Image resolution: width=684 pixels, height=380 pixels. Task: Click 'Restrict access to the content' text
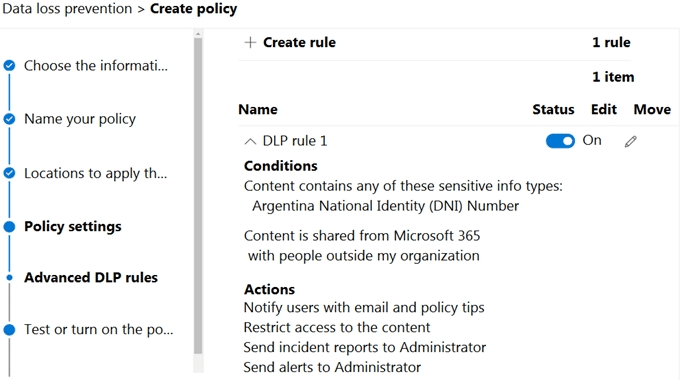pos(337,327)
